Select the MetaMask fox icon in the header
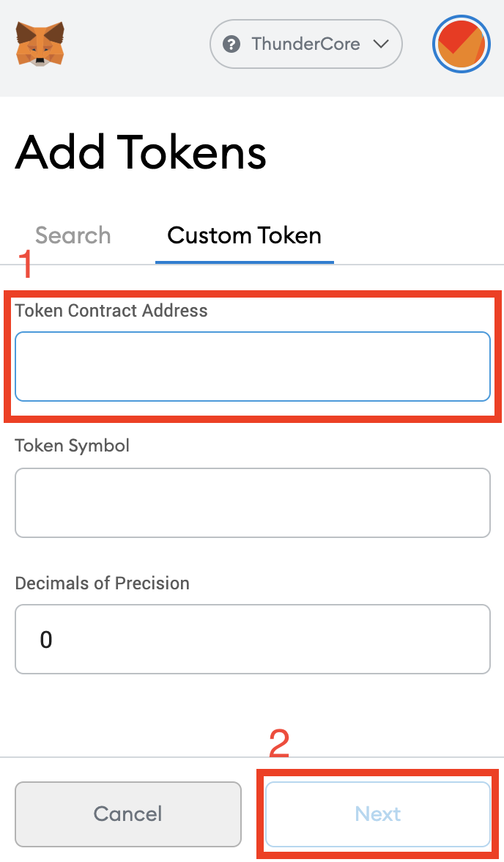Viewport: 504px width, 862px height. (x=40, y=44)
